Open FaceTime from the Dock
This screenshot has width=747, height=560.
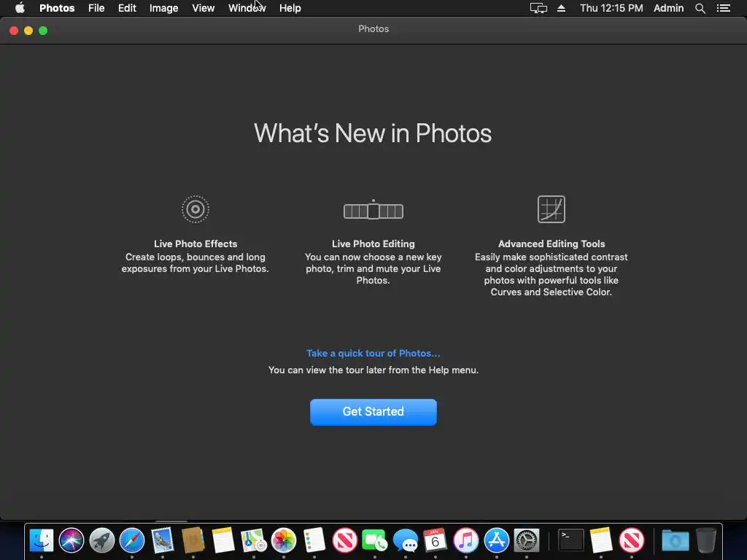[375, 540]
